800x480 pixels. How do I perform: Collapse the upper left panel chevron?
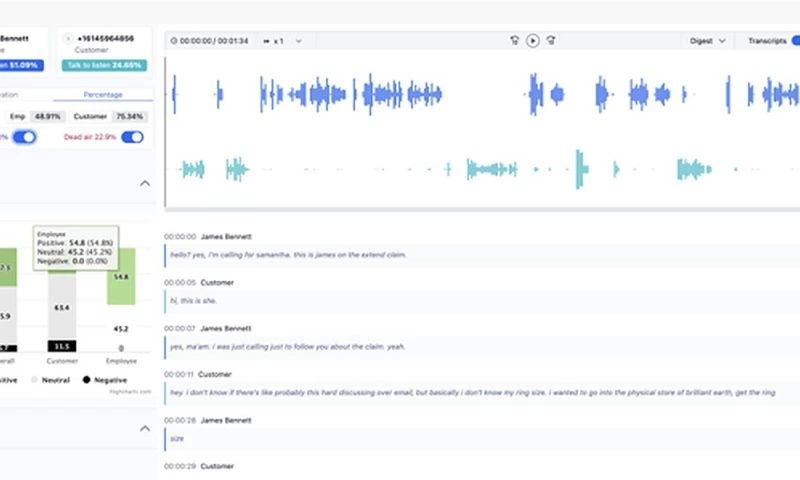145,183
